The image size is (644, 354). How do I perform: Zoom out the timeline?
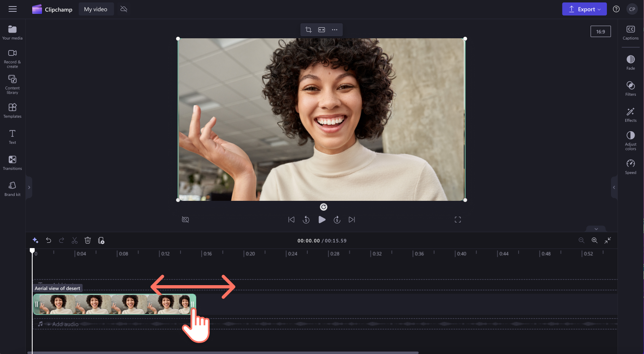coord(582,240)
